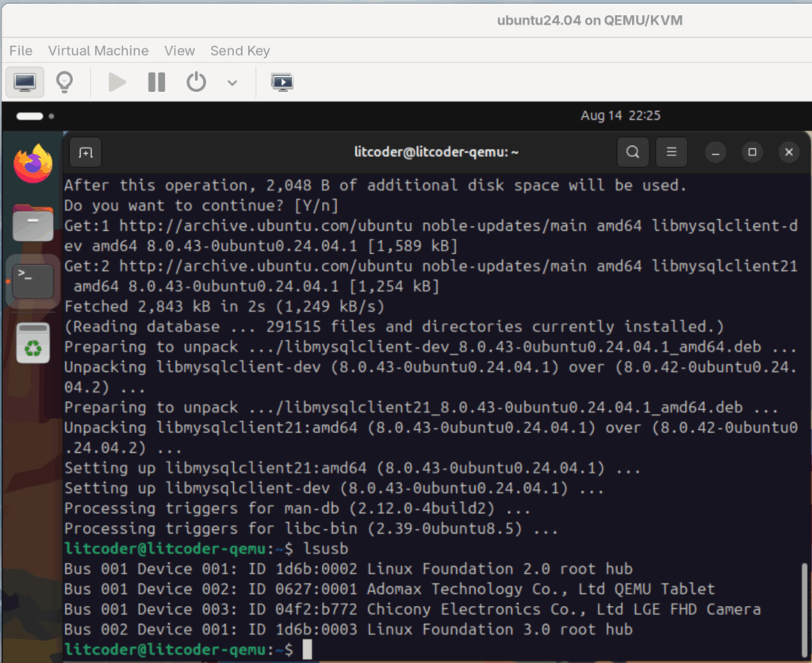Click the Terminal icon in the dock
This screenshot has height=663, width=812.
33,282
